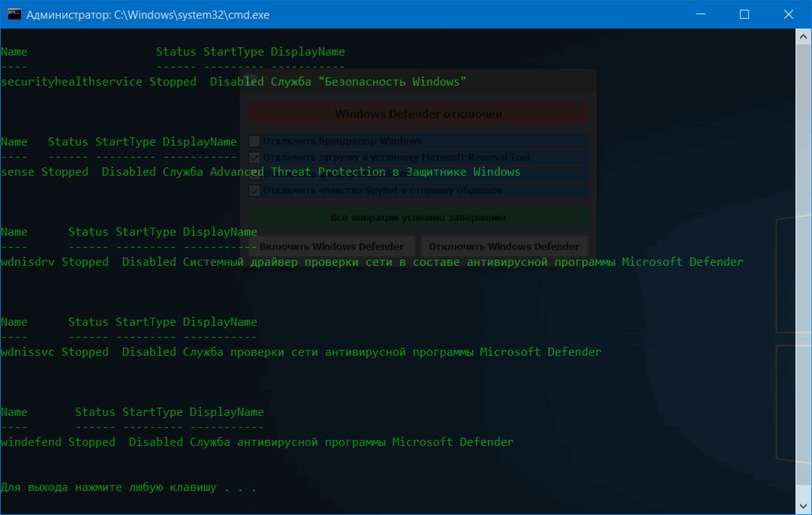
Task: Select the 'securityhealthservice' service name
Action: point(72,82)
